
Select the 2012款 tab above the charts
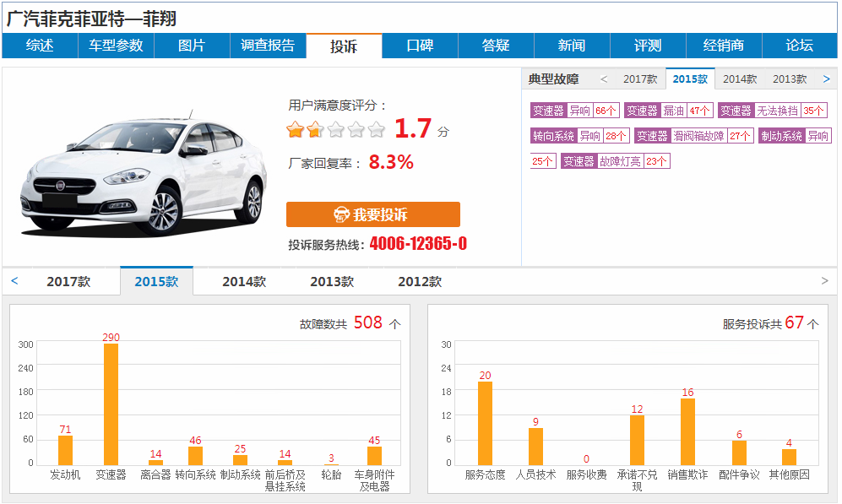pyautogui.click(x=420, y=282)
